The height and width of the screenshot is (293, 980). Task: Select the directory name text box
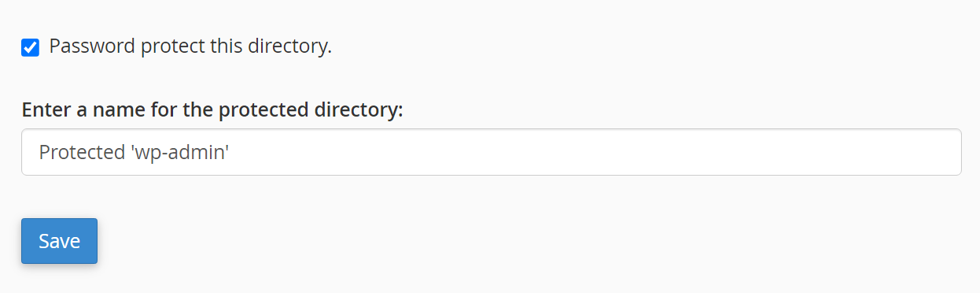(x=491, y=152)
